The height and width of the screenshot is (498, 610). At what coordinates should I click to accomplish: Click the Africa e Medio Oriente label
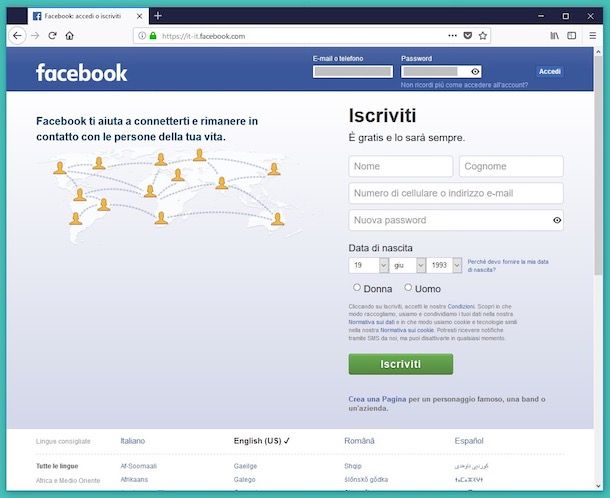(x=68, y=480)
